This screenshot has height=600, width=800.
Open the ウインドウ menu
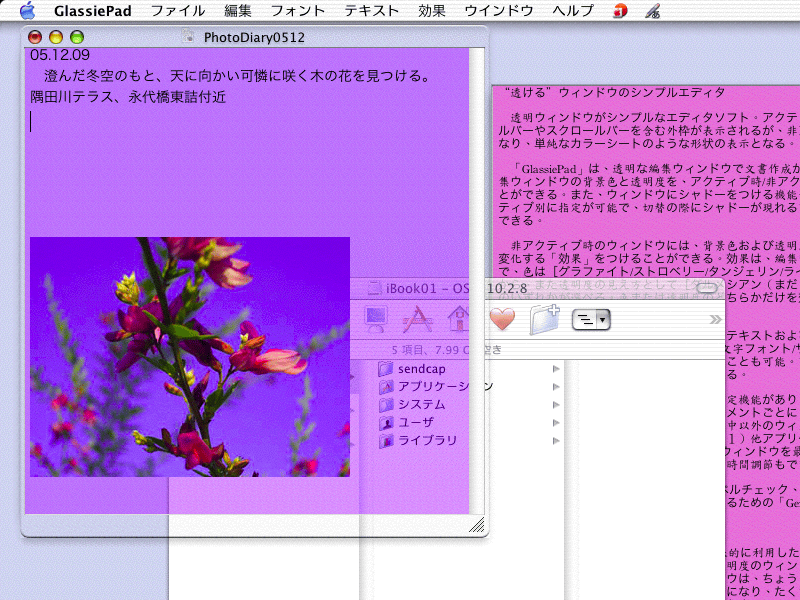[499, 11]
